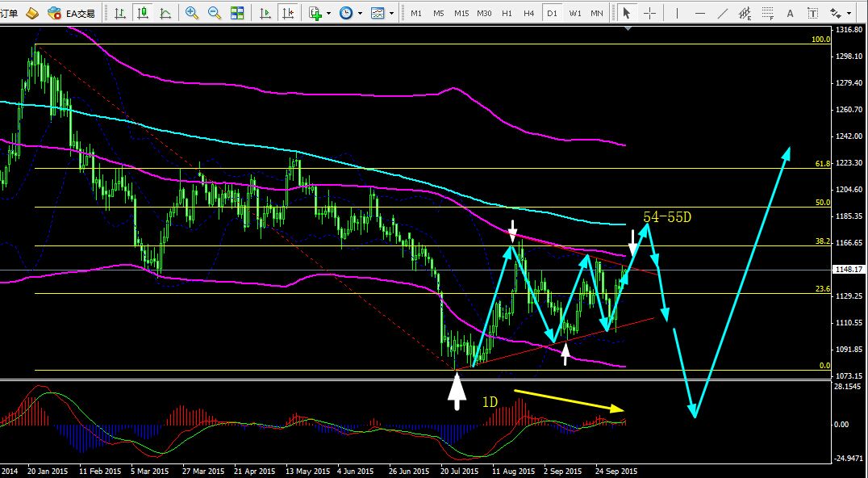Toggle chart auto scroll
Image resolution: width=868 pixels, height=478 pixels.
tap(265, 13)
